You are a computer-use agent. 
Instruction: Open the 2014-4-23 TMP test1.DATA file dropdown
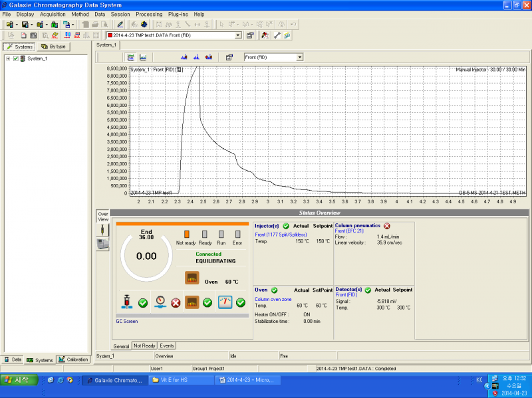(238, 35)
